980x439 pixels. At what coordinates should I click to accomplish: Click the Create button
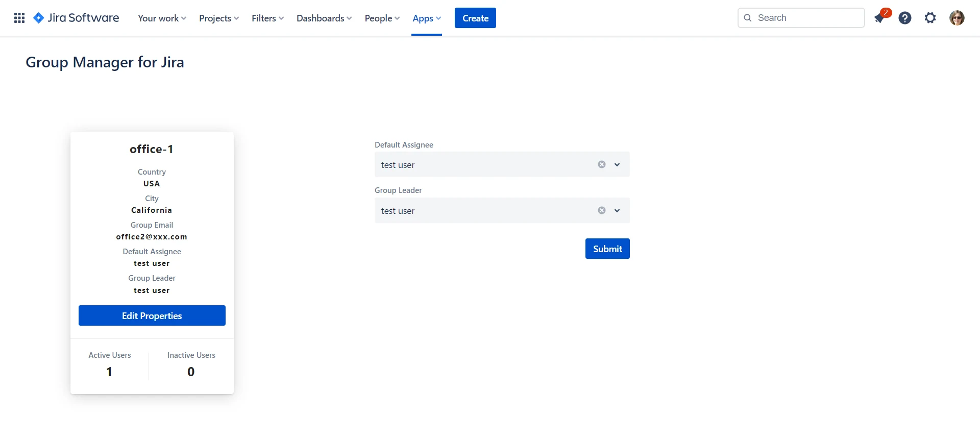(475, 18)
